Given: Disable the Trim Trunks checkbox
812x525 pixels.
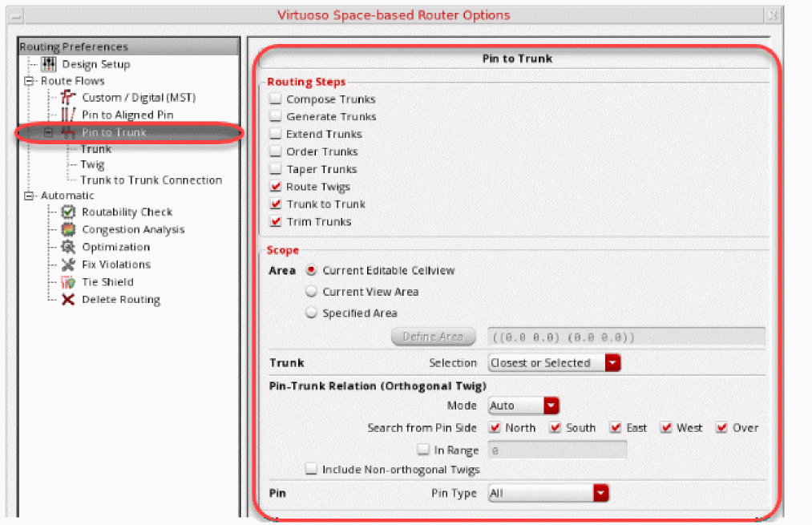Looking at the screenshot, I should [276, 221].
